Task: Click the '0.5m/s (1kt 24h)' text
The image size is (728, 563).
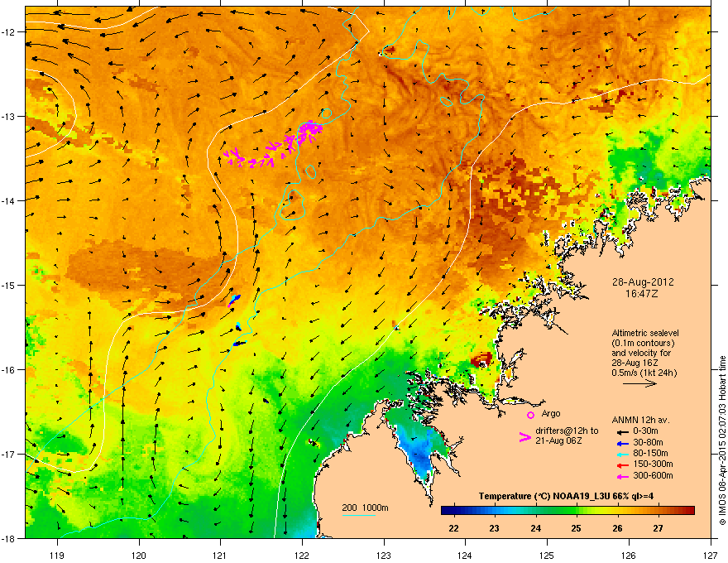Action: click(x=644, y=373)
